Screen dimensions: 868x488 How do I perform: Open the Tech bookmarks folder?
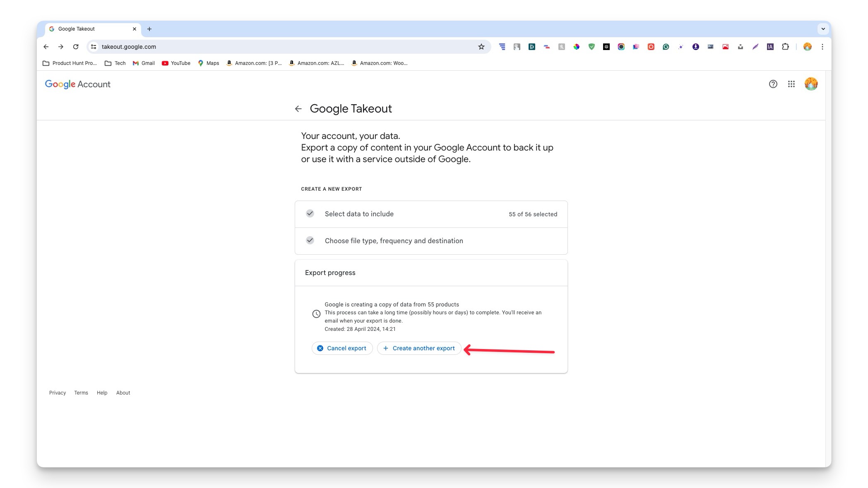(x=115, y=63)
